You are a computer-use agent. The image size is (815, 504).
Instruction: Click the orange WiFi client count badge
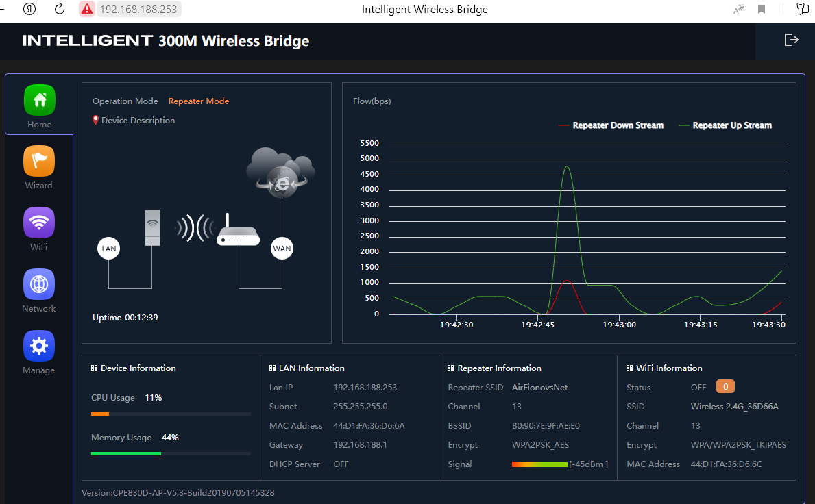[725, 387]
